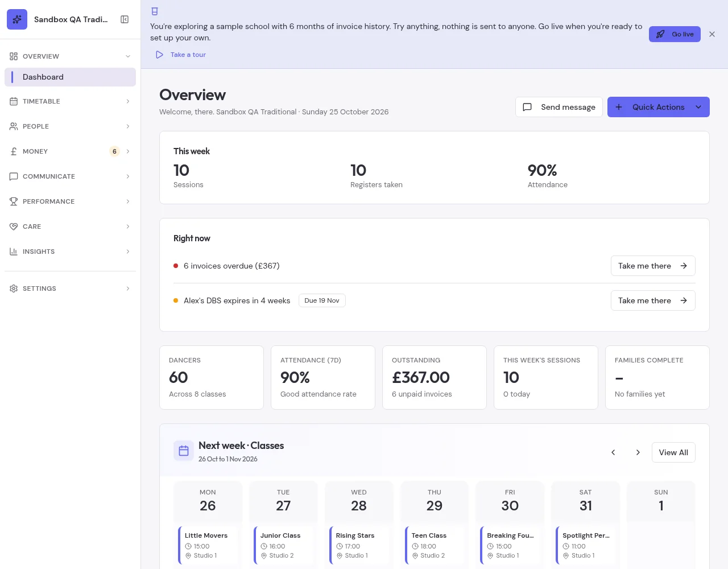Open the Attendance (7D) stat card
Viewport: 728px width, 569px height.
coord(323,377)
